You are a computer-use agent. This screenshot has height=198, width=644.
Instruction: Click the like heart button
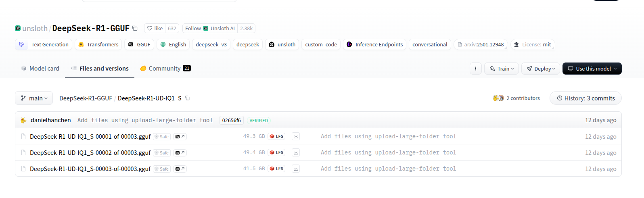point(155,28)
